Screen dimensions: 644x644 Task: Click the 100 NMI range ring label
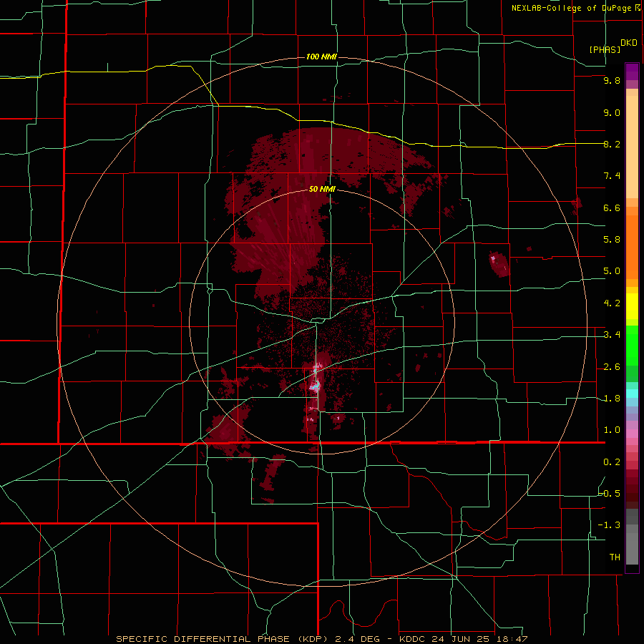click(321, 57)
